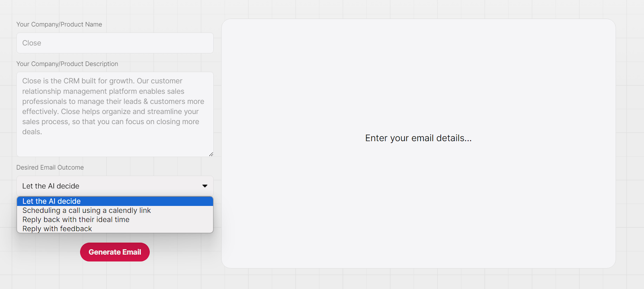
Task: Focus the Company/Product Name field showing 'Close'
Action: (x=115, y=43)
